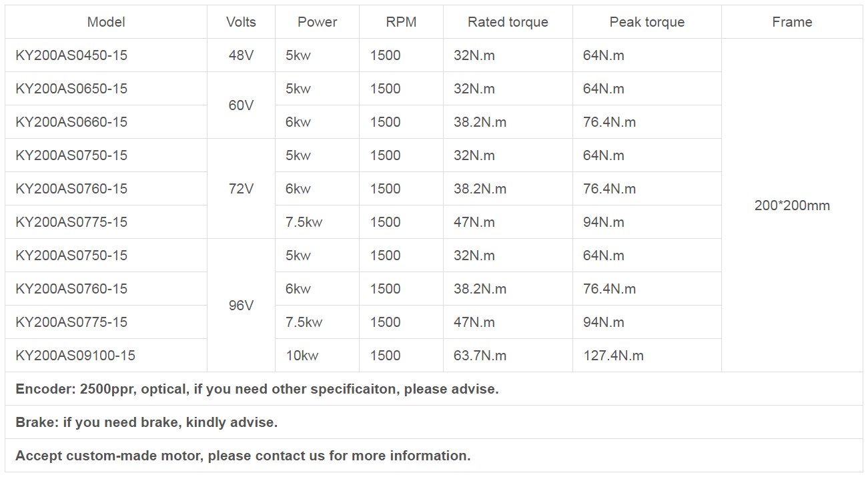Image resolution: width=868 pixels, height=477 pixels.
Task: Select the Peak torque column header
Action: pyautogui.click(x=646, y=22)
